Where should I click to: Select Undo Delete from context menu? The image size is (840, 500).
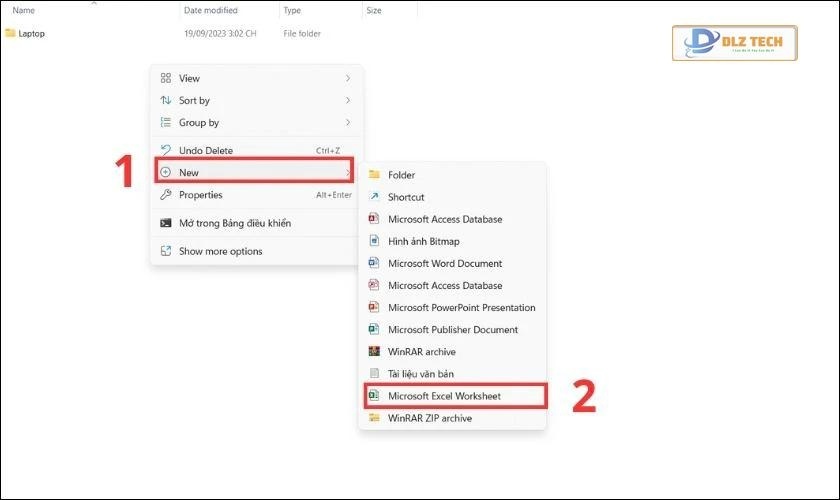[205, 150]
